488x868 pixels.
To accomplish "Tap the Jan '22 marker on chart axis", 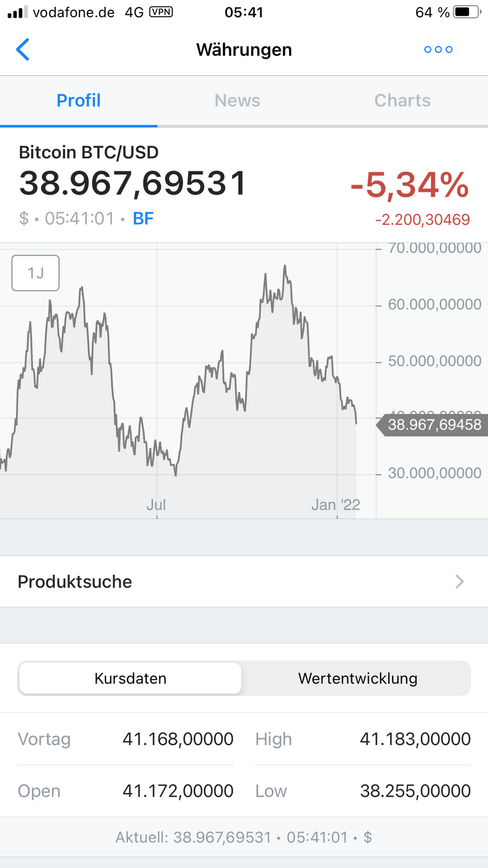I will [335, 505].
